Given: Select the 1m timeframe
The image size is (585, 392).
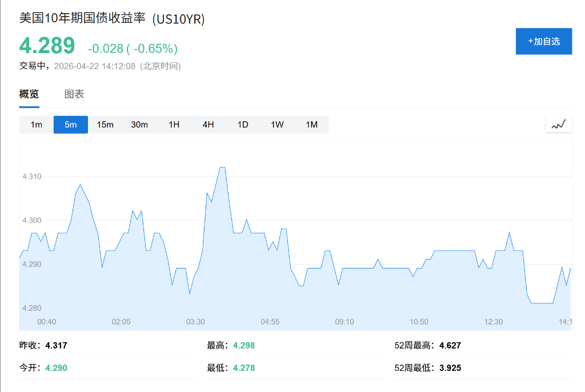Looking at the screenshot, I should point(35,124).
